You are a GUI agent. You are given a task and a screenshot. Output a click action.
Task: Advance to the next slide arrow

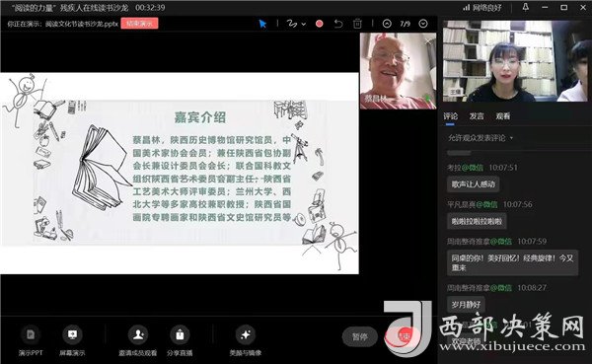pyautogui.click(x=423, y=24)
